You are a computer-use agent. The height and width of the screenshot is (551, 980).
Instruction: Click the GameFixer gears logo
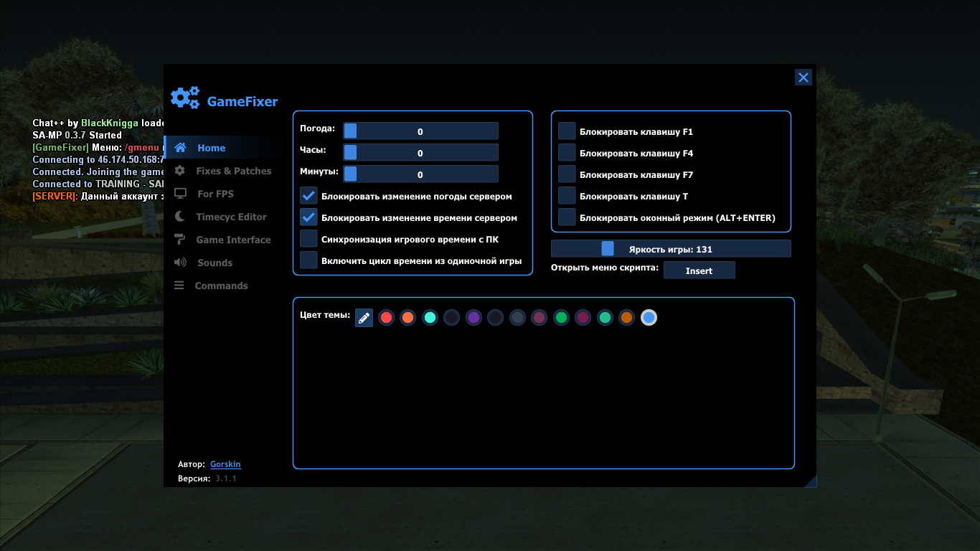click(x=185, y=98)
